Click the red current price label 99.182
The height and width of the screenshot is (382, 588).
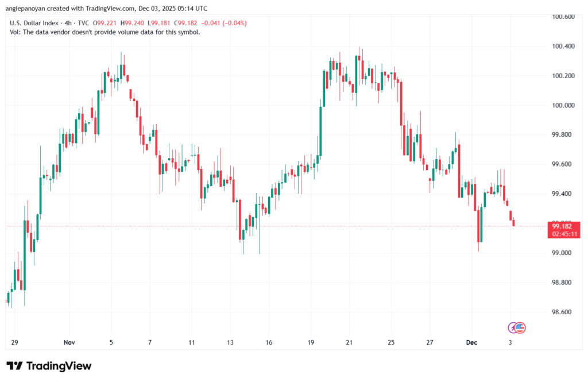(x=562, y=226)
